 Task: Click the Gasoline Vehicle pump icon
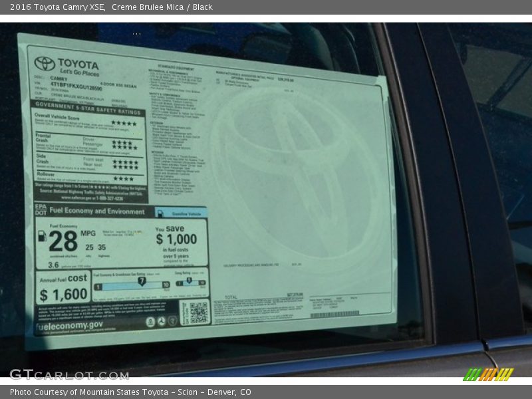tap(160, 213)
